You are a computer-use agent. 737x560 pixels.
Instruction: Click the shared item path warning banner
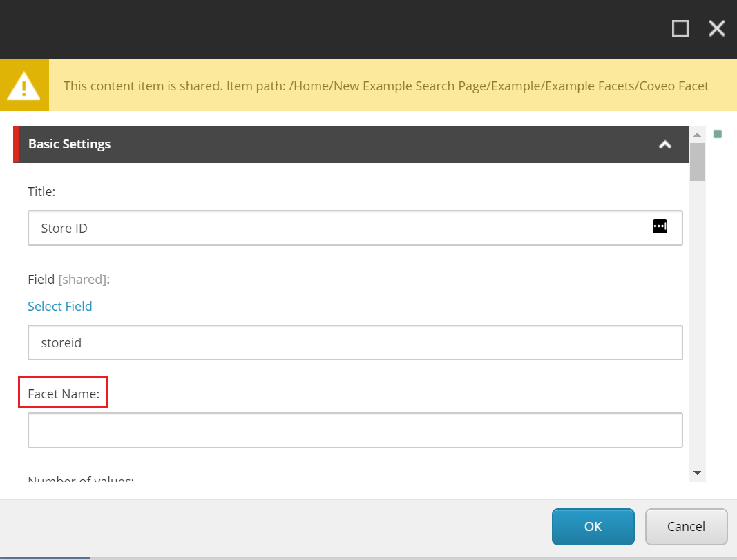[x=385, y=86]
